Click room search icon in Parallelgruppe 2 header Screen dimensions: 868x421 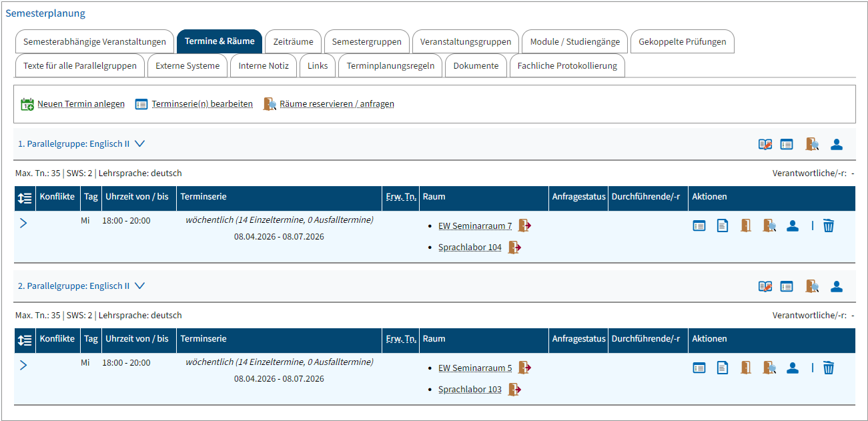click(812, 286)
